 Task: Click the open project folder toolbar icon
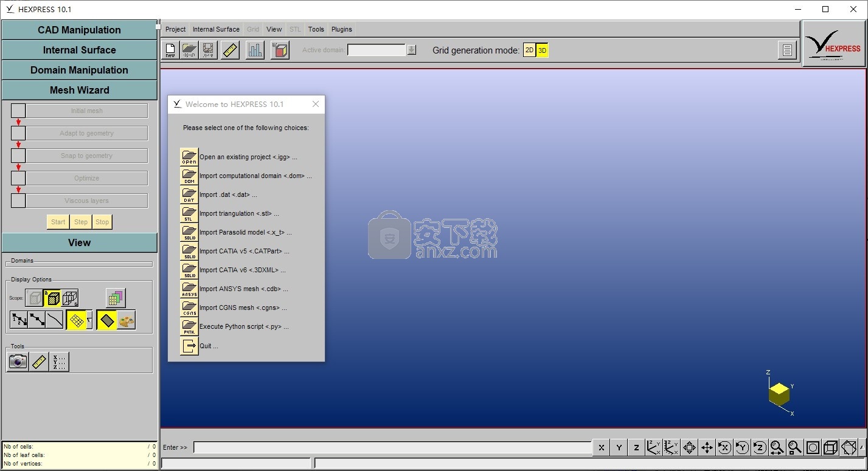tap(189, 50)
